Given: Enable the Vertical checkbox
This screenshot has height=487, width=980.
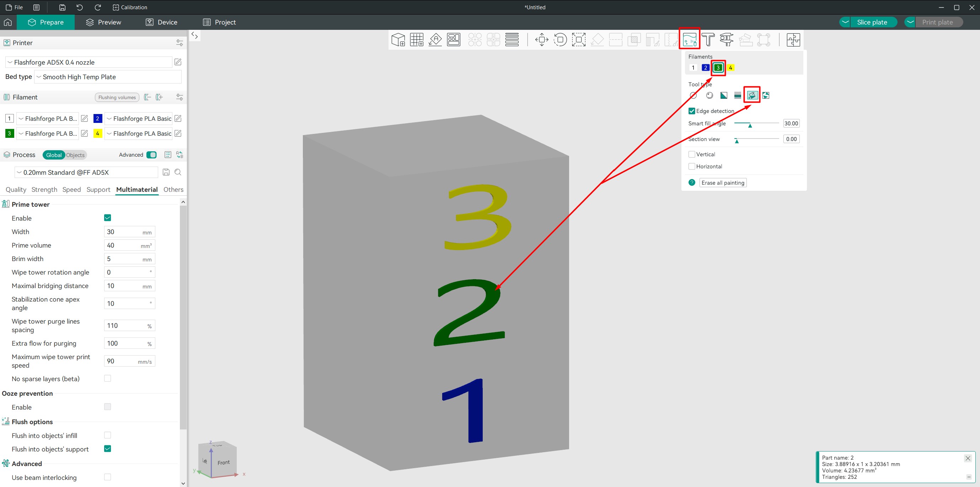Looking at the screenshot, I should (692, 155).
